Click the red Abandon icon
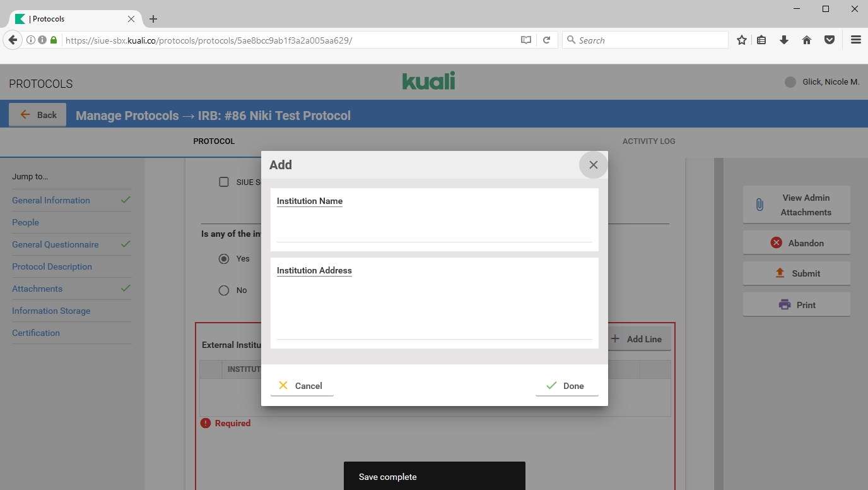Viewport: 868px width, 490px height. point(776,243)
